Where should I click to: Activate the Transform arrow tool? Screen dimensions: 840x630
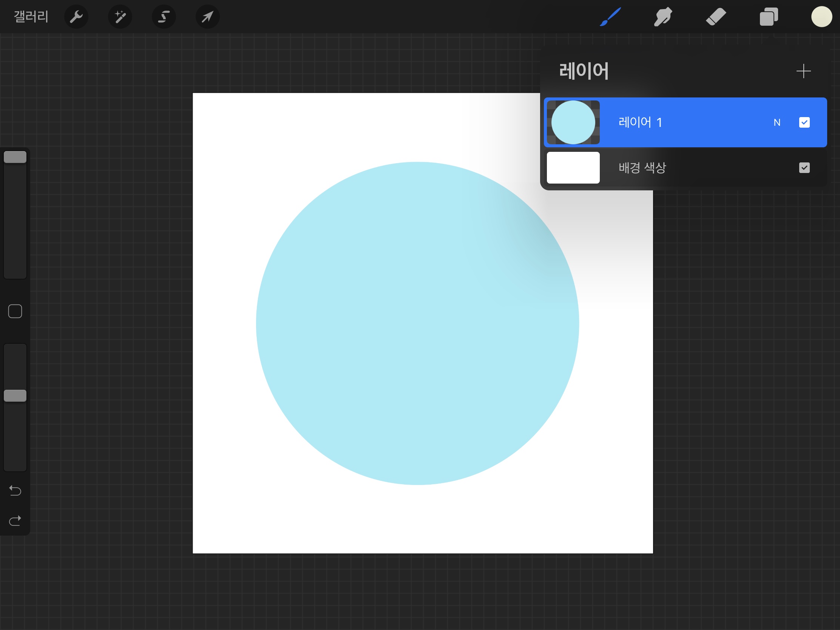coord(207,17)
